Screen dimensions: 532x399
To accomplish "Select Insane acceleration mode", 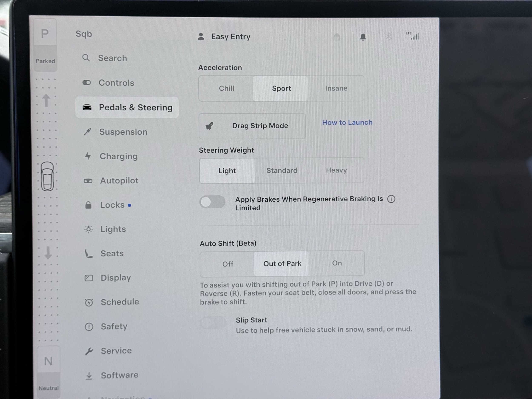I will coord(336,89).
